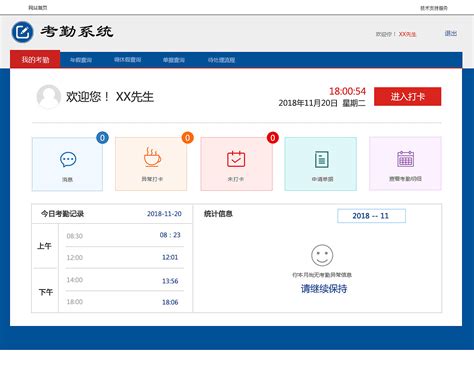Open the second navigation tab after 我的考勤

81,60
